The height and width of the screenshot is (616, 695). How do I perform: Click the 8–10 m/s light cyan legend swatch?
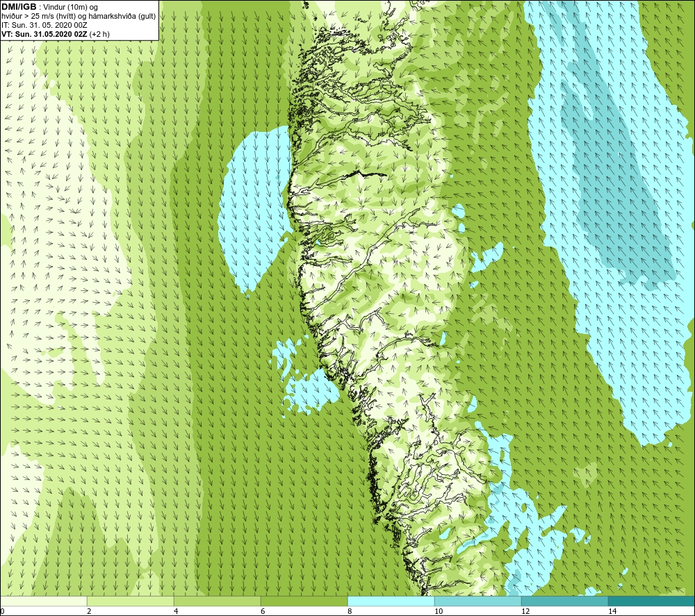click(391, 601)
